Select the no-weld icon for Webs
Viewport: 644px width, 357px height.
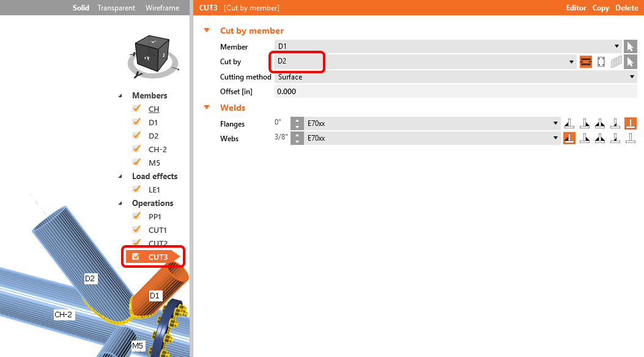click(x=631, y=138)
